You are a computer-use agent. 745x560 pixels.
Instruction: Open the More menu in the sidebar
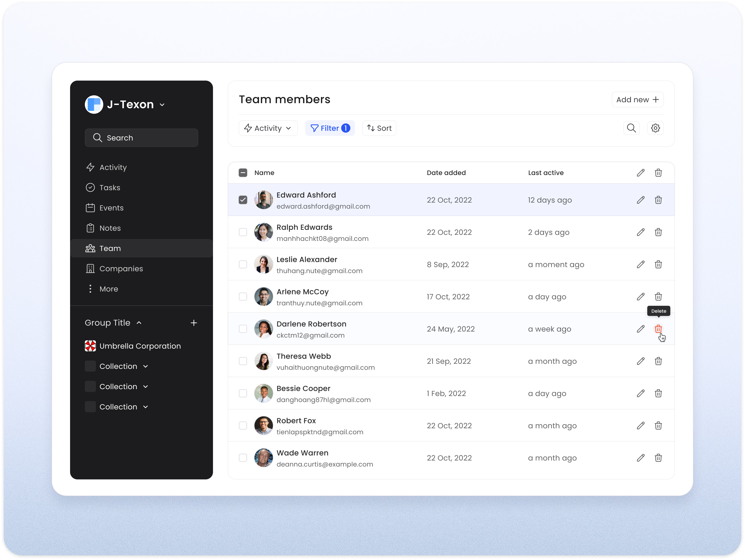click(x=108, y=289)
